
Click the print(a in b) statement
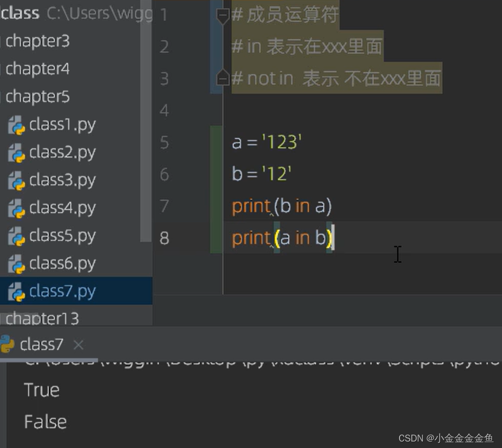[282, 238]
